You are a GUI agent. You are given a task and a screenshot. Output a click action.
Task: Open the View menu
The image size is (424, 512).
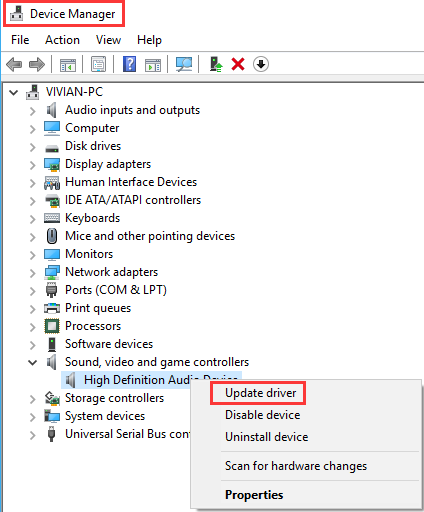click(108, 40)
